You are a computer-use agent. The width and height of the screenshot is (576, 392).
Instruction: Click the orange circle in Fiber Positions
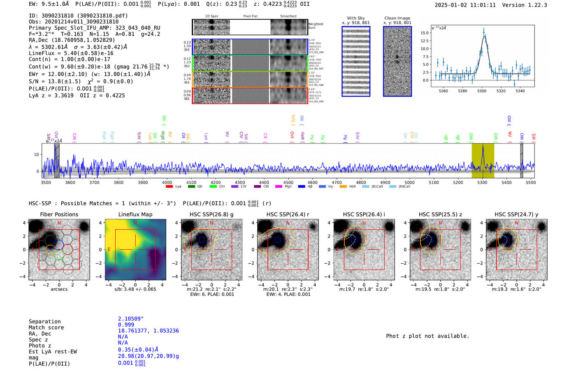[50, 250]
